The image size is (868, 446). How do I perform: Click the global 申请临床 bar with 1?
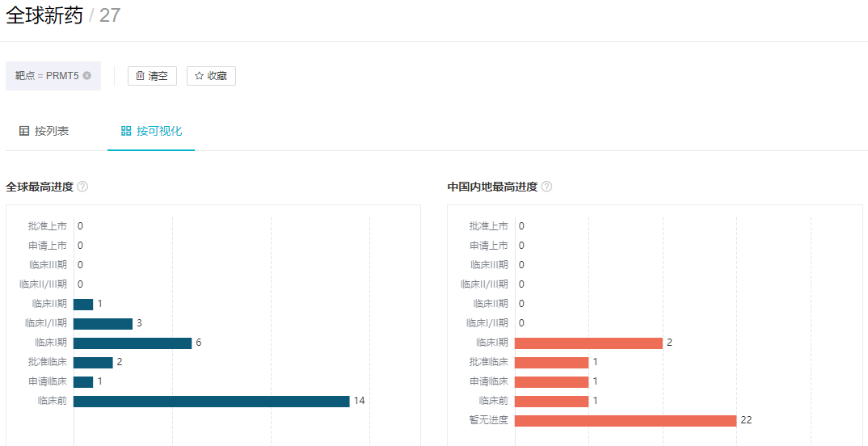coord(83,382)
